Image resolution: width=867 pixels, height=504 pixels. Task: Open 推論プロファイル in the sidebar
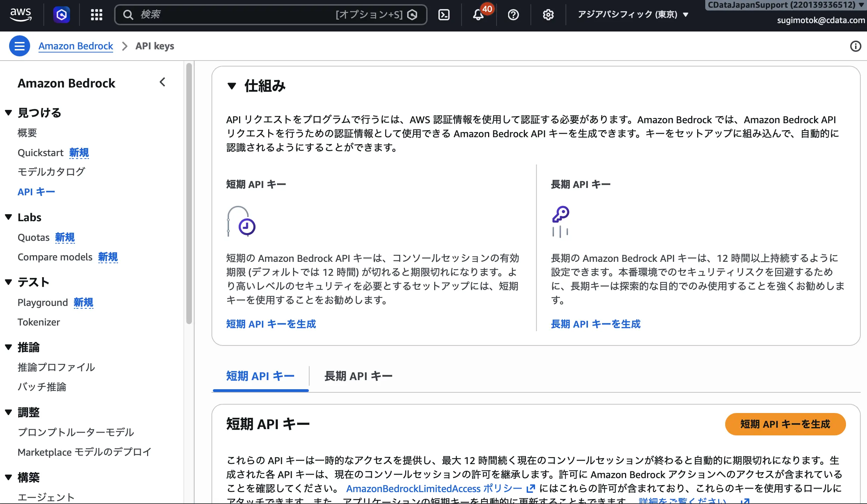point(56,367)
